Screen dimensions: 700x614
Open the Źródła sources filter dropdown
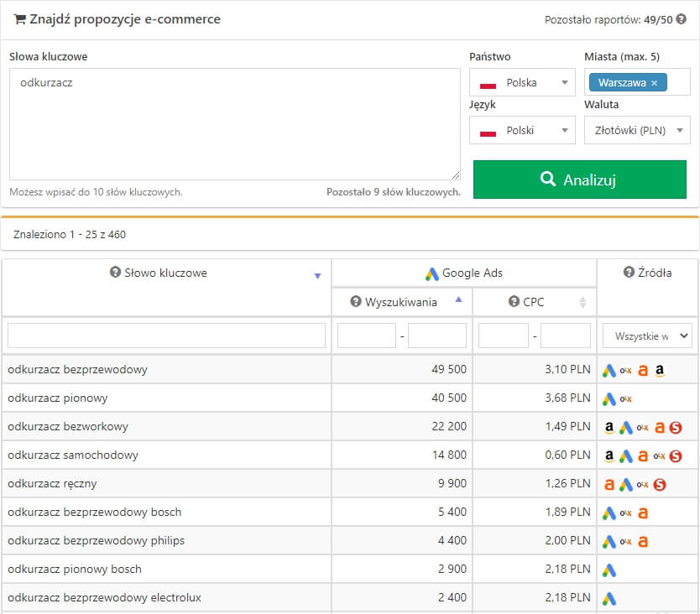click(647, 336)
